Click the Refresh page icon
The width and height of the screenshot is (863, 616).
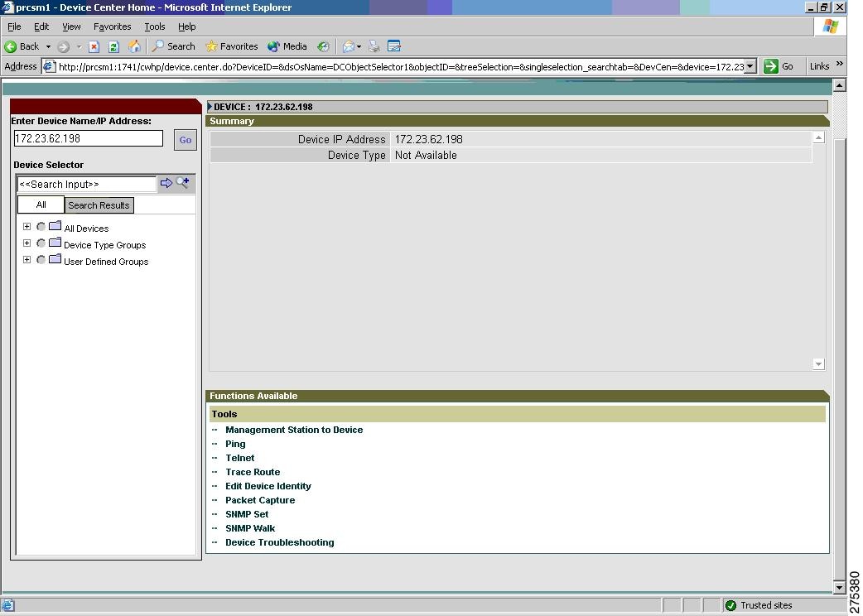click(114, 46)
